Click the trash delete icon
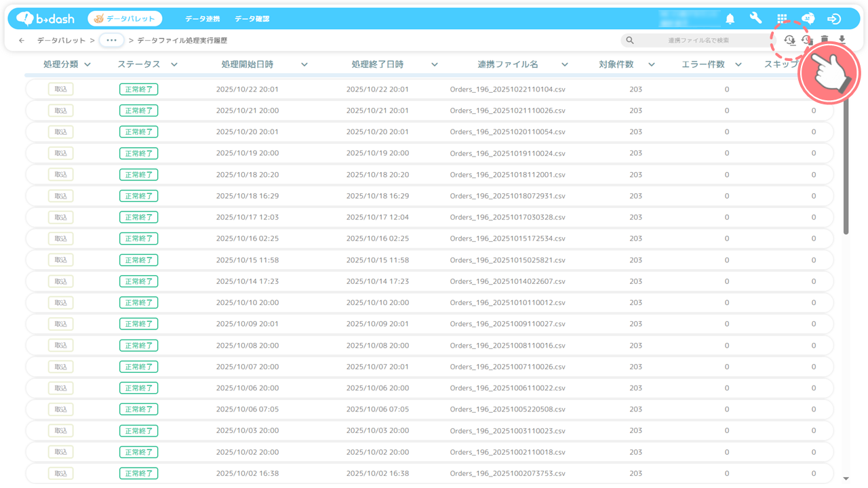 coord(825,40)
